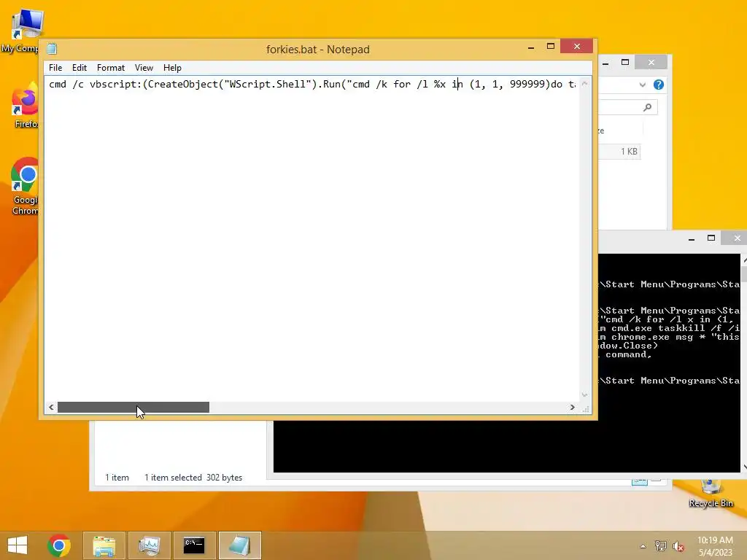
Task: Open File Explorer from the taskbar
Action: (x=104, y=545)
